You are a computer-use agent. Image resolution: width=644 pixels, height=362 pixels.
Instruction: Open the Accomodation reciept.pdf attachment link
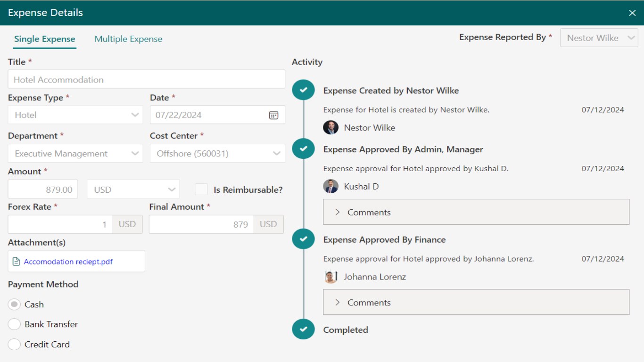pyautogui.click(x=68, y=262)
